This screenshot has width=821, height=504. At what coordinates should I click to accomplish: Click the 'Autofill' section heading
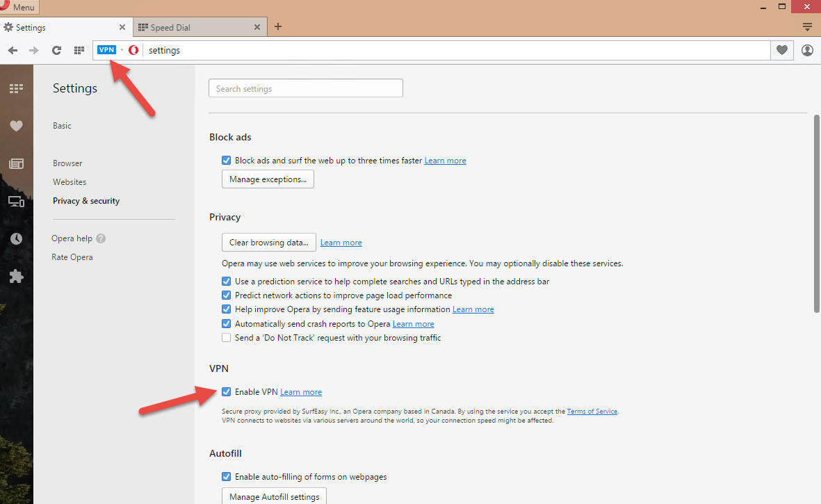click(226, 453)
